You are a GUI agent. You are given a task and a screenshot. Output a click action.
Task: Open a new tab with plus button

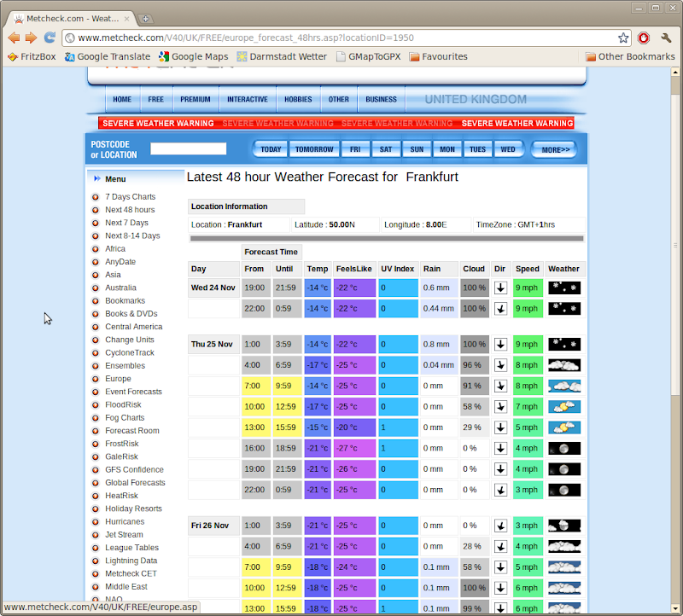[146, 18]
